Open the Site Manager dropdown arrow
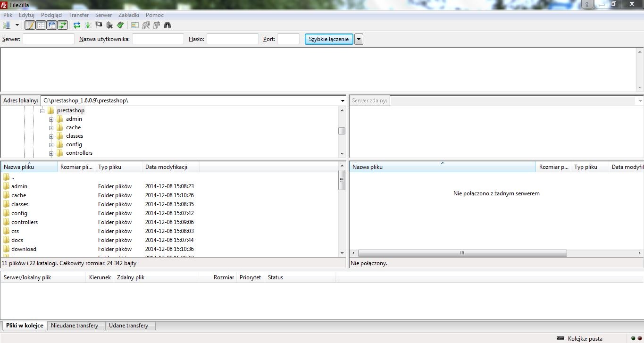 point(17,25)
